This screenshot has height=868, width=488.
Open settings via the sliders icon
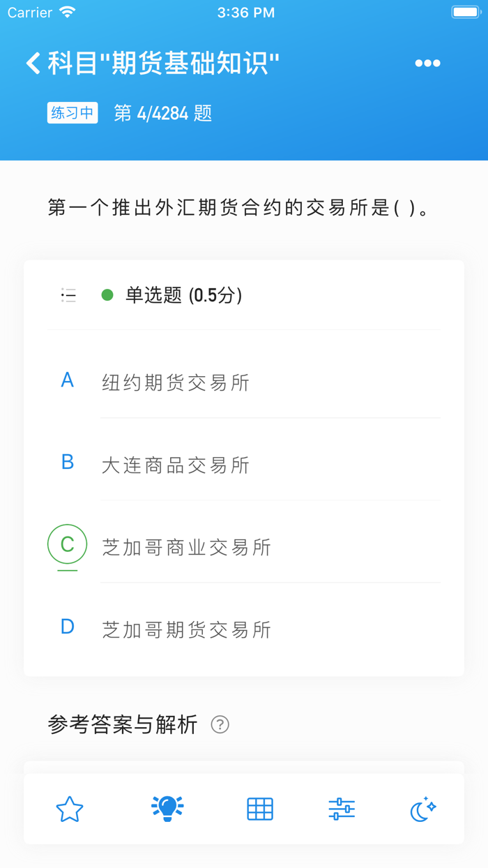pos(341,809)
